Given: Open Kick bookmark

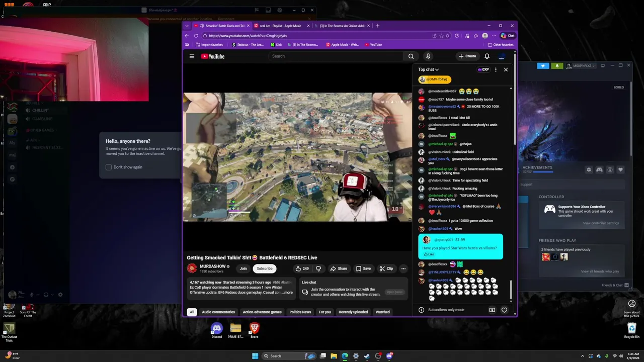Looking at the screenshot, I should coord(276,45).
